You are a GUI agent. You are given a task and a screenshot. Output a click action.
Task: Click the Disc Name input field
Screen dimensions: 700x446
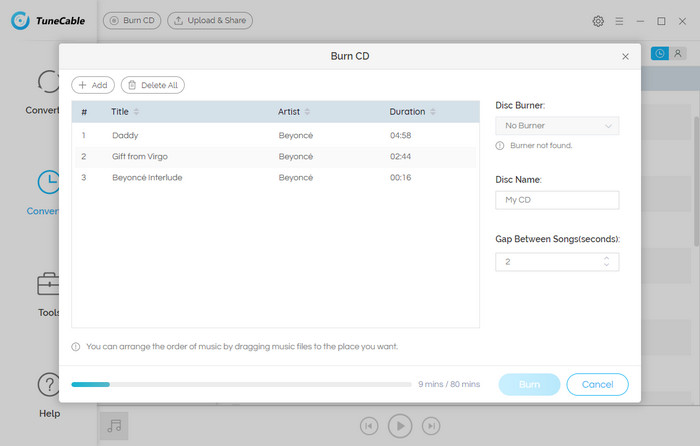pos(557,200)
